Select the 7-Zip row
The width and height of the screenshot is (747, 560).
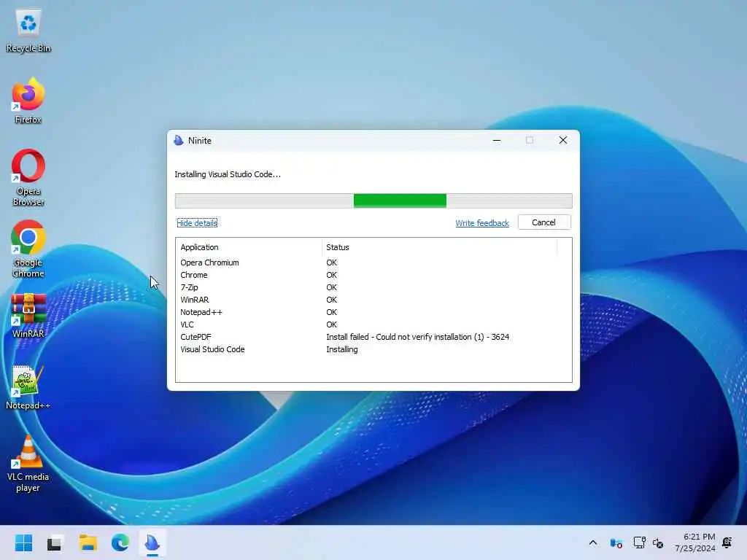tap(373, 287)
